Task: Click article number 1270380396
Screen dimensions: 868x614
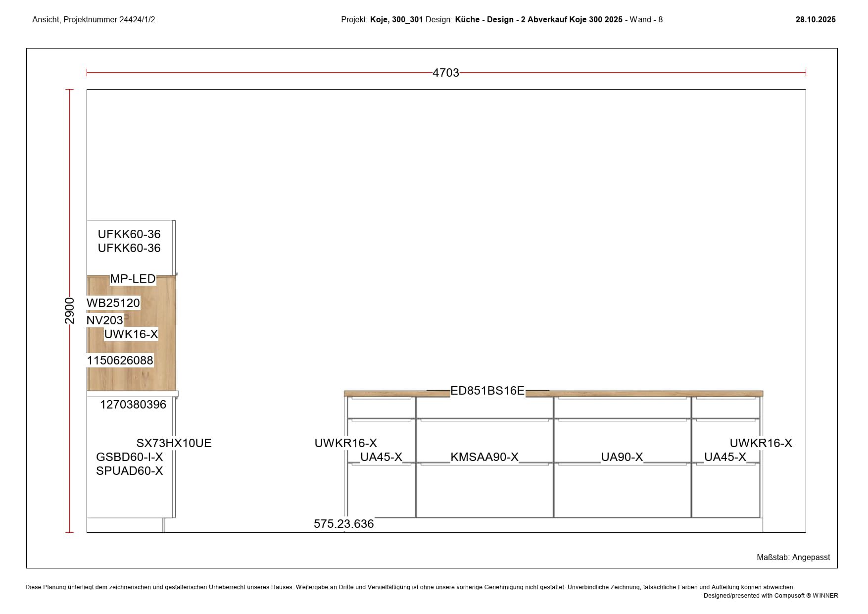Action: point(133,405)
